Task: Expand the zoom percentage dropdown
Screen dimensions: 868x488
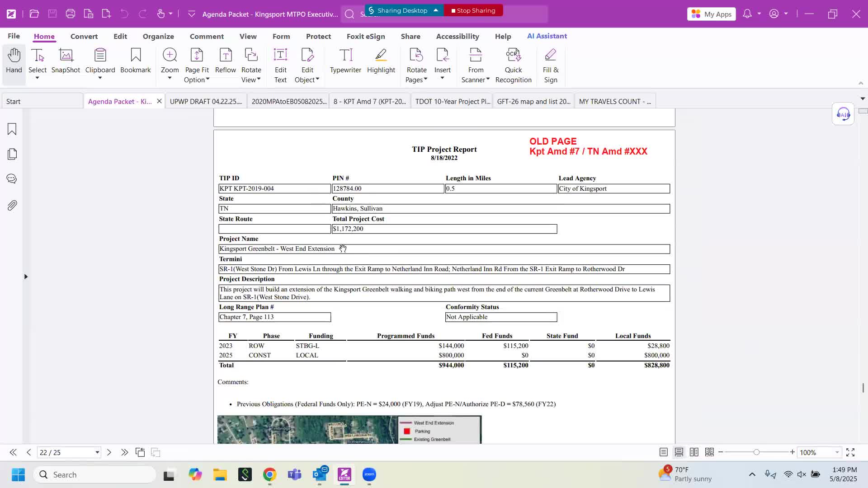Action: point(837,452)
